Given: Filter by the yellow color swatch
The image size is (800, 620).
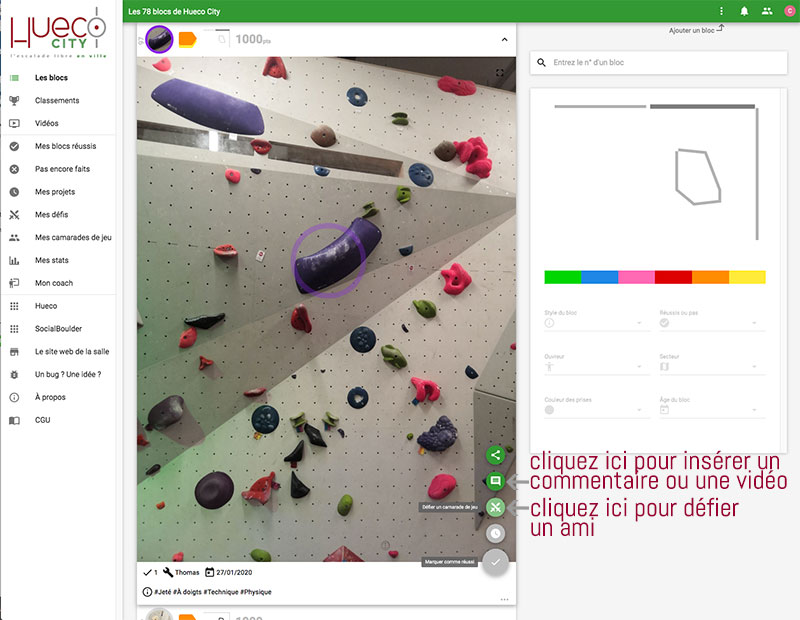Looking at the screenshot, I should (x=747, y=277).
